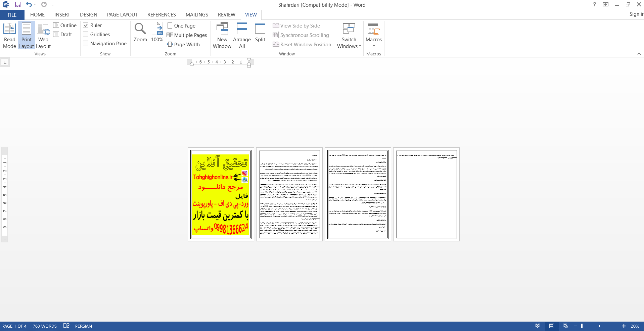644x331 pixels.
Task: Undo the last action
Action: (x=29, y=5)
